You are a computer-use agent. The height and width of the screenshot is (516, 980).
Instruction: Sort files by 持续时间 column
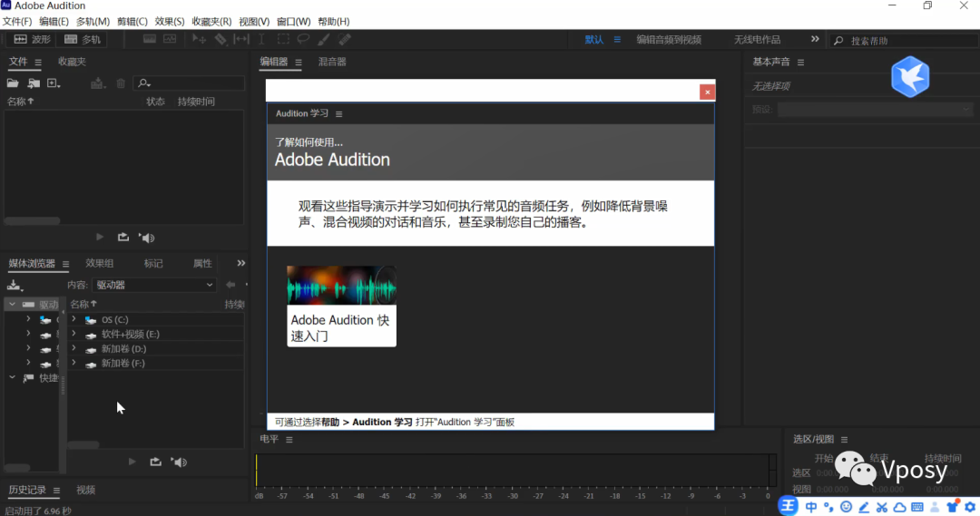click(x=196, y=102)
